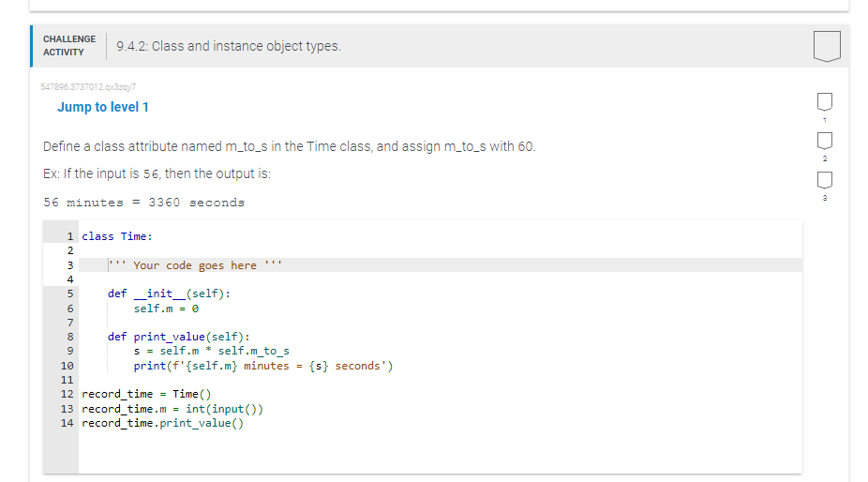Click the instruction sentence about m_to_s attribute
Image resolution: width=868 pixels, height=482 pixels.
[290, 146]
